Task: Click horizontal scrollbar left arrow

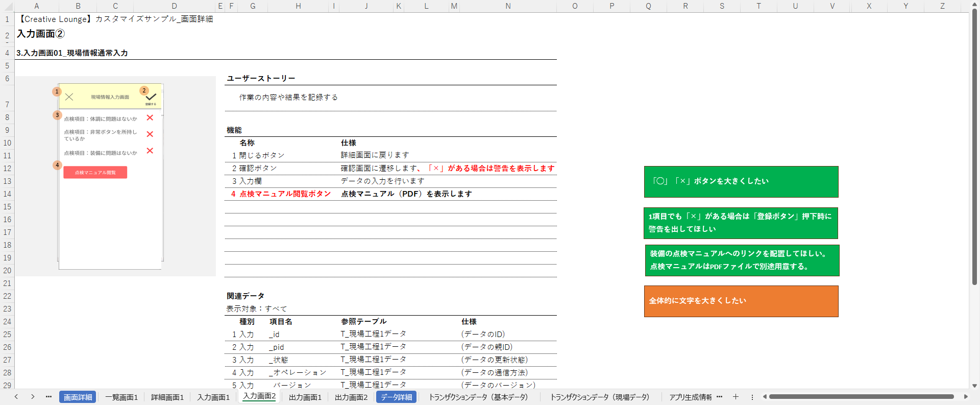Action: coord(765,397)
